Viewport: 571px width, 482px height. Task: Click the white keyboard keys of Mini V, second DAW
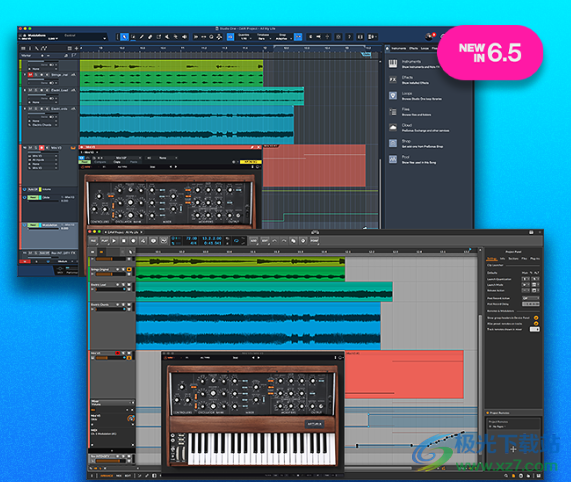click(x=261, y=448)
